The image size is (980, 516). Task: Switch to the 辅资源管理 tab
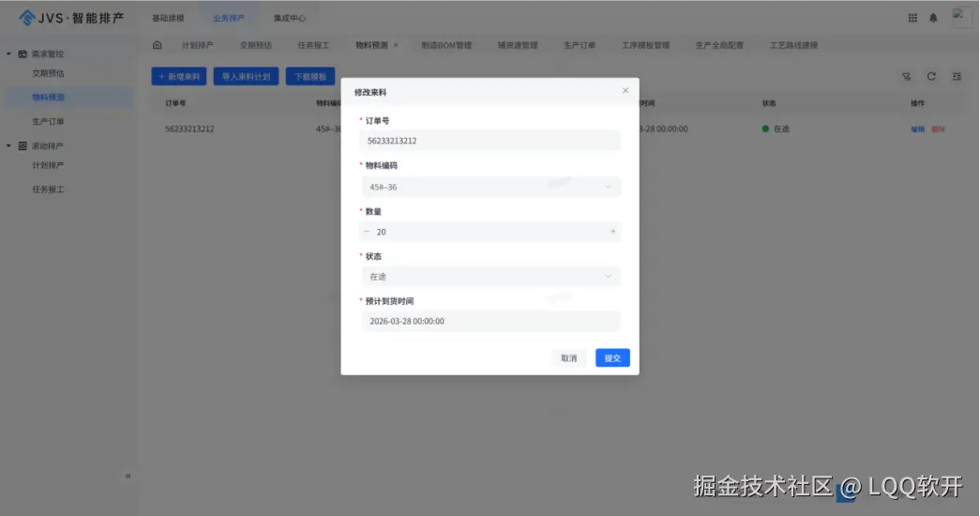pyautogui.click(x=518, y=45)
